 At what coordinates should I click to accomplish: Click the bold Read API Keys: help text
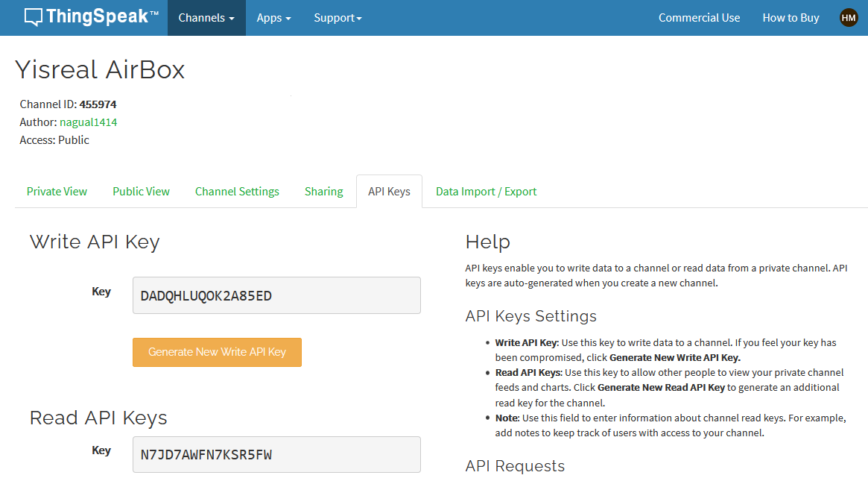[x=529, y=373]
